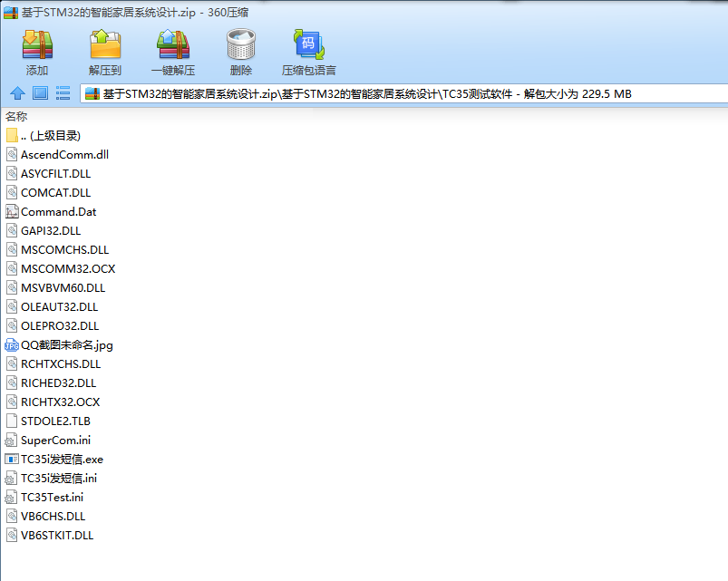Click the DLL icon of RICHED32.DLL

click(x=12, y=382)
